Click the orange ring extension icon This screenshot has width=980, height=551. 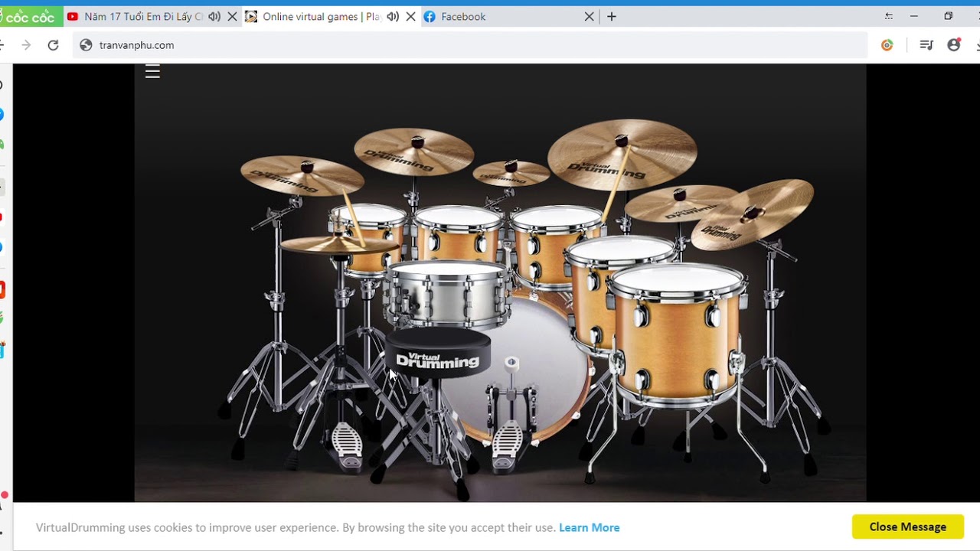point(887,45)
